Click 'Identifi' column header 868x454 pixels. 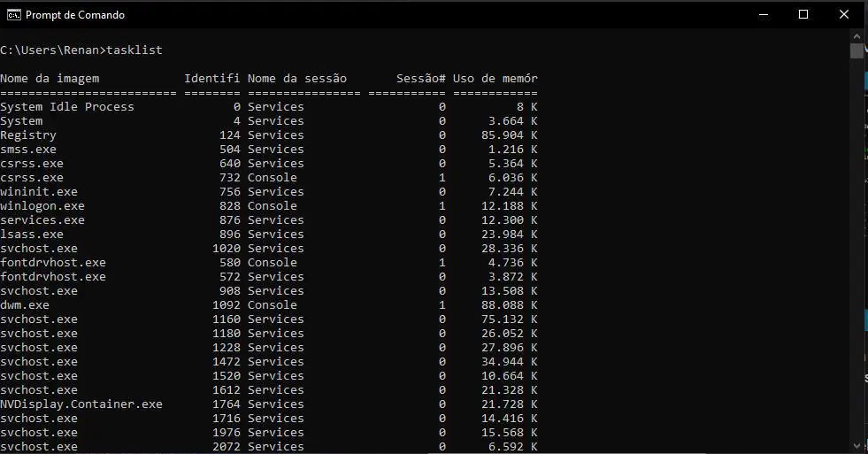coord(212,79)
